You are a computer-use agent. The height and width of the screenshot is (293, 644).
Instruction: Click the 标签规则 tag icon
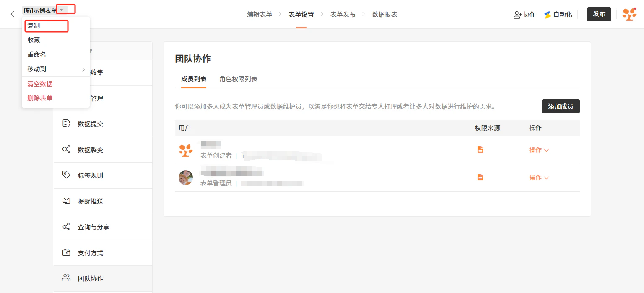66,175
